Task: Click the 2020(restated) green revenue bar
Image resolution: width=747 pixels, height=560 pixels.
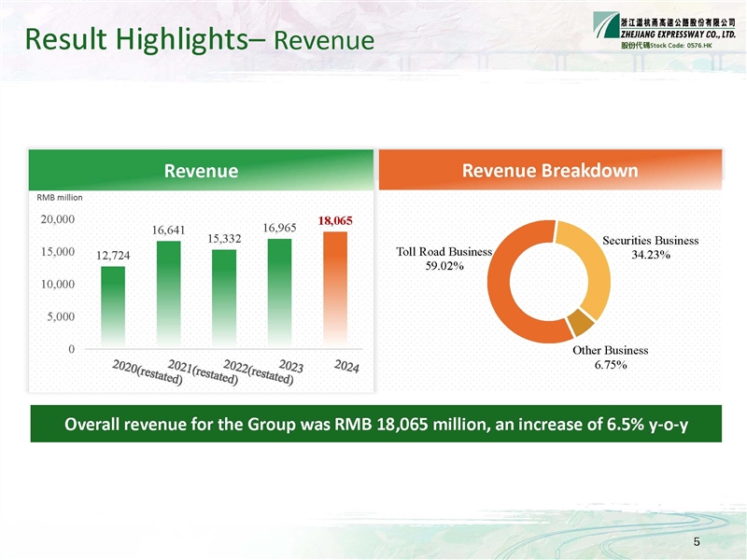Action: (x=113, y=307)
